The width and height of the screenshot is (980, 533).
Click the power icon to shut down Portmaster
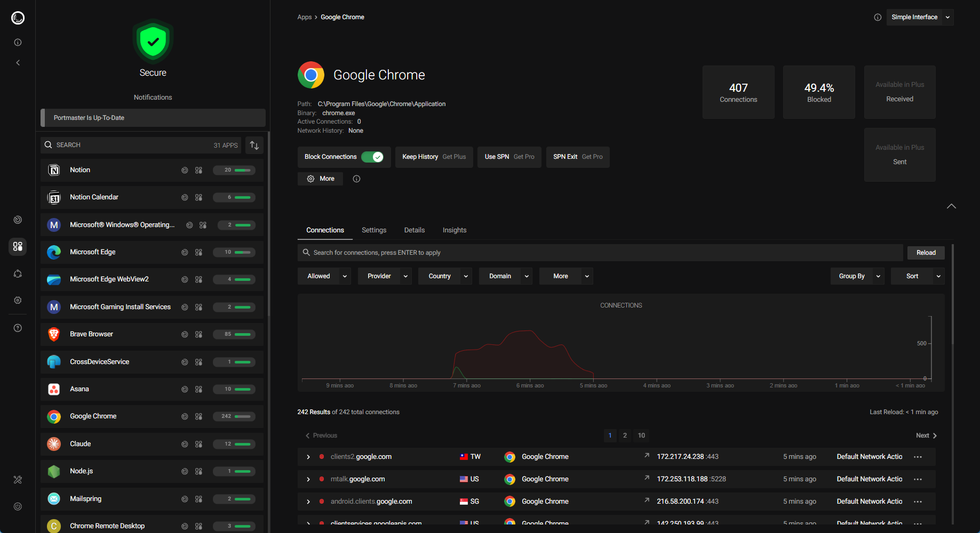[x=18, y=506]
